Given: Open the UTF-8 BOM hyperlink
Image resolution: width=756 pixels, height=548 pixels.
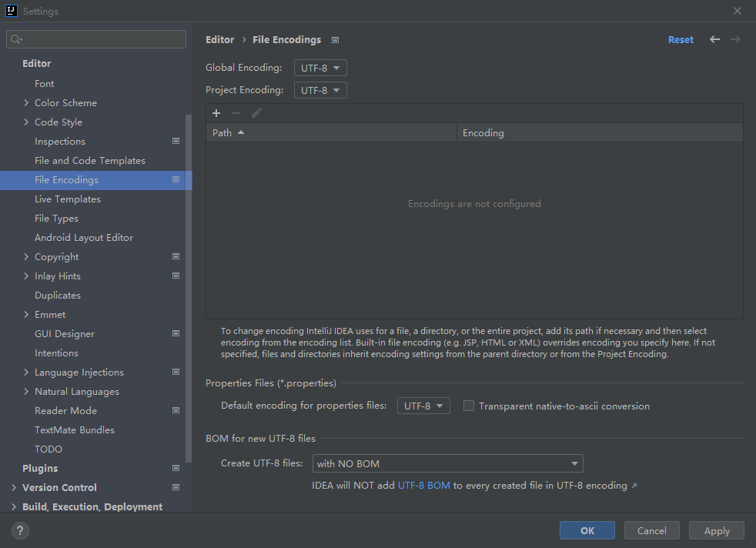Looking at the screenshot, I should [423, 486].
